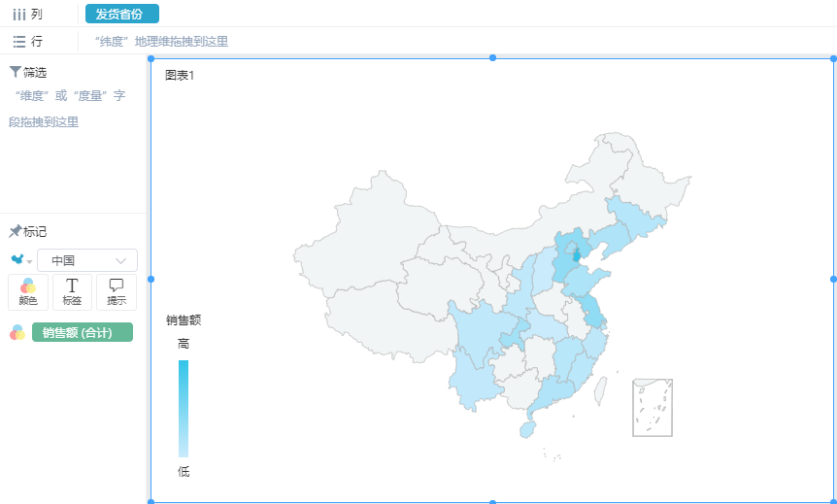Click the color icon beside 销售额 (合计)

coord(17,332)
